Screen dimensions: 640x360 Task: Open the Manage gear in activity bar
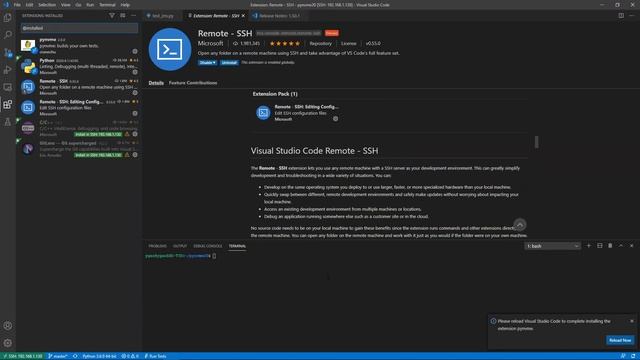click(7, 343)
